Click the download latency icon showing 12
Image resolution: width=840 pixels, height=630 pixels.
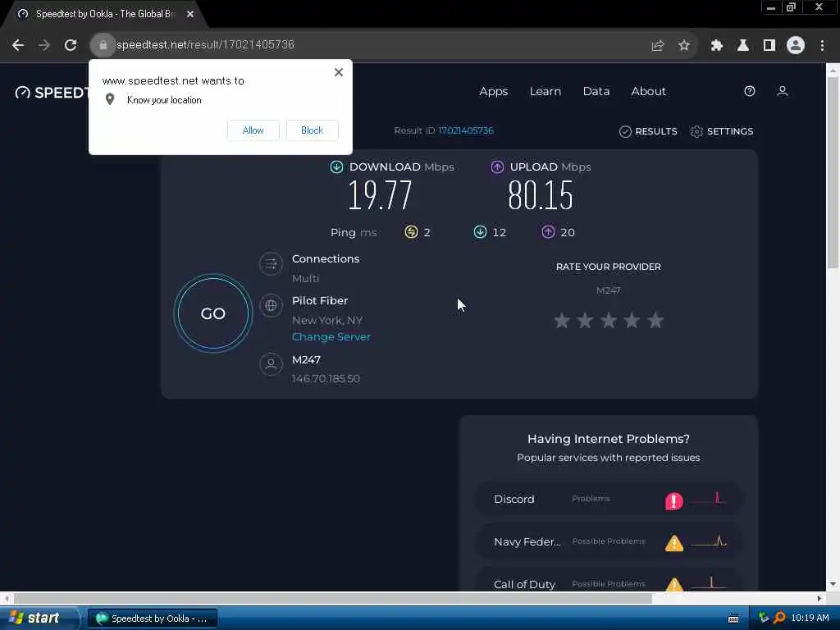tap(480, 232)
